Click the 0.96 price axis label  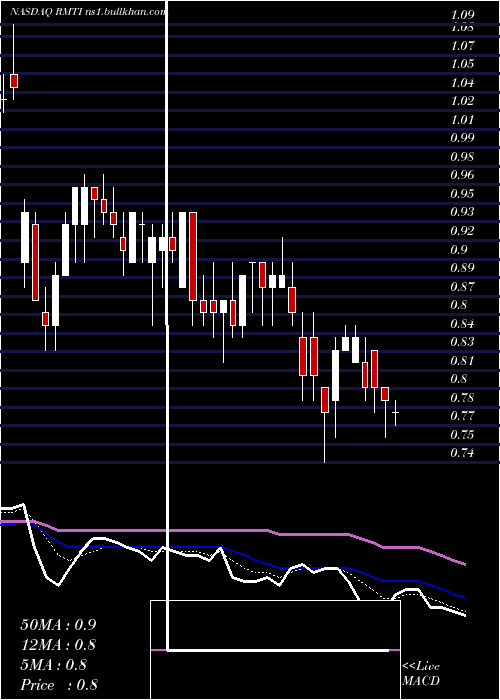(x=462, y=175)
